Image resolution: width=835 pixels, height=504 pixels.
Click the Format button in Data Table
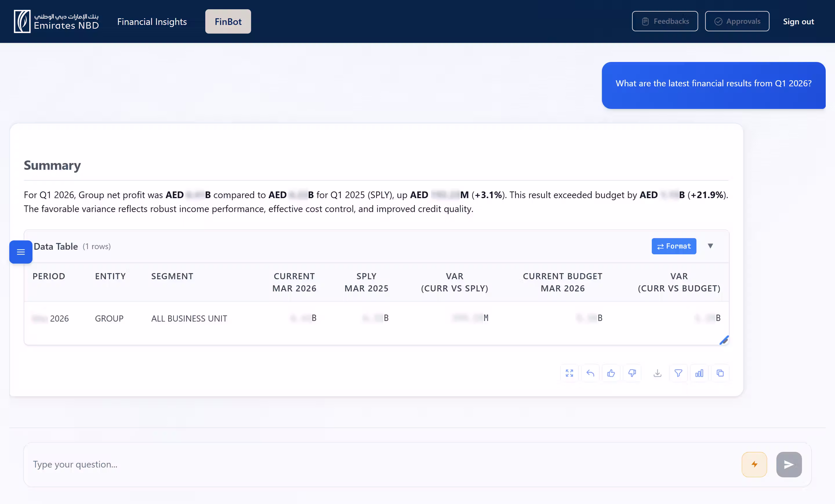click(674, 246)
